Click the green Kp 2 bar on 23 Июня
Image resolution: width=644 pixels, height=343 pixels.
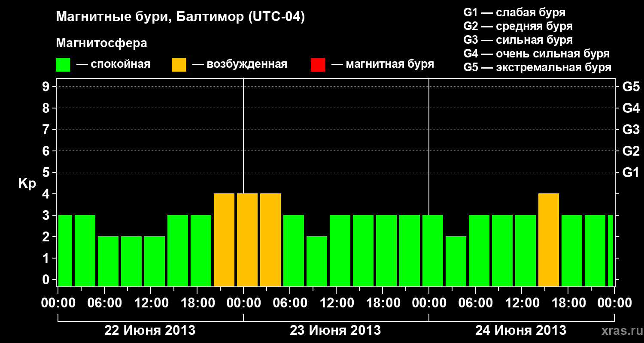(317, 262)
